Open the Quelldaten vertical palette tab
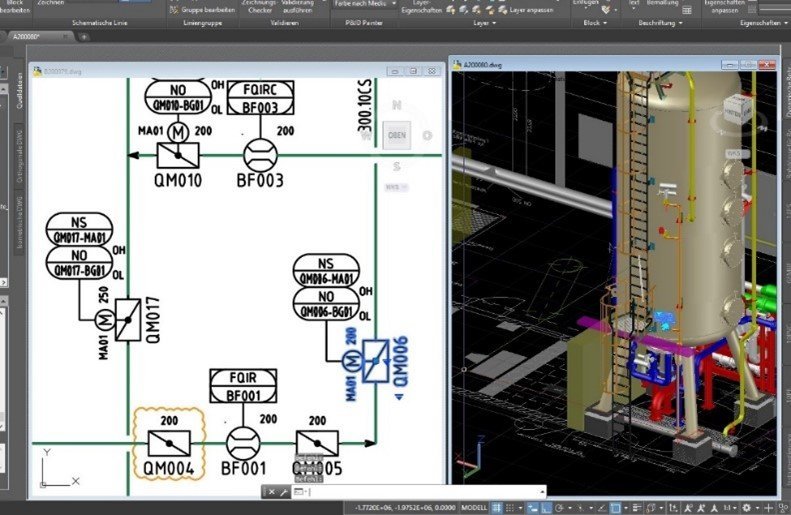Image resolution: width=791 pixels, height=515 pixels. [20, 91]
